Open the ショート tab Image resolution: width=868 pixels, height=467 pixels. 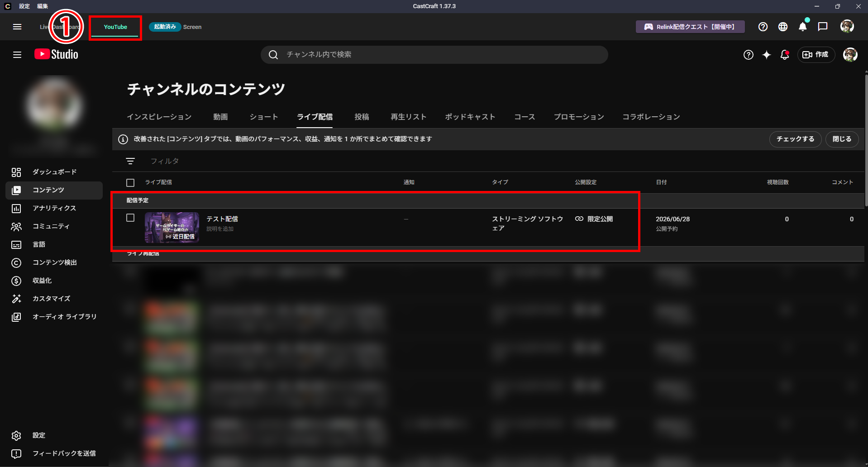click(x=264, y=117)
